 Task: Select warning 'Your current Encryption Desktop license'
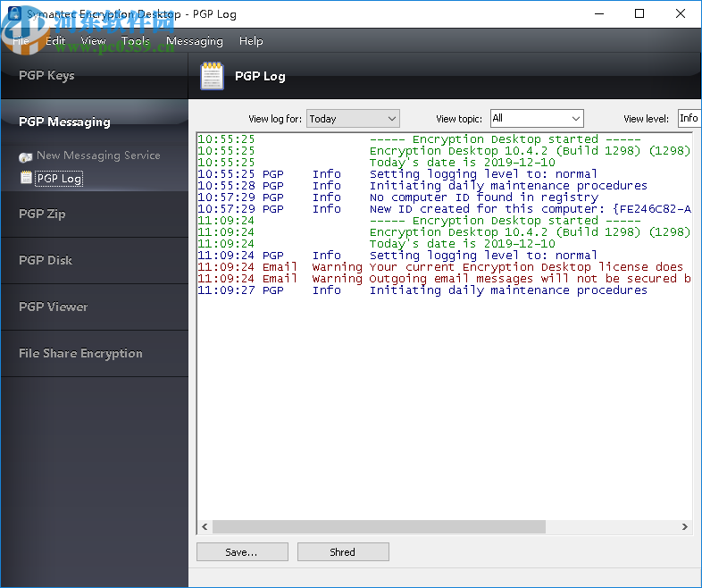pyautogui.click(x=445, y=267)
